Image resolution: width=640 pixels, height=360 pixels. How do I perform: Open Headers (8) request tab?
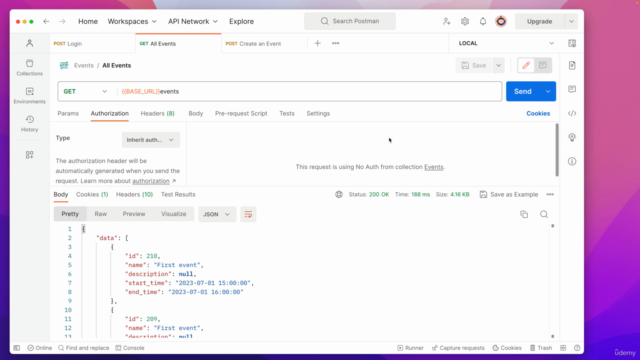tap(158, 113)
